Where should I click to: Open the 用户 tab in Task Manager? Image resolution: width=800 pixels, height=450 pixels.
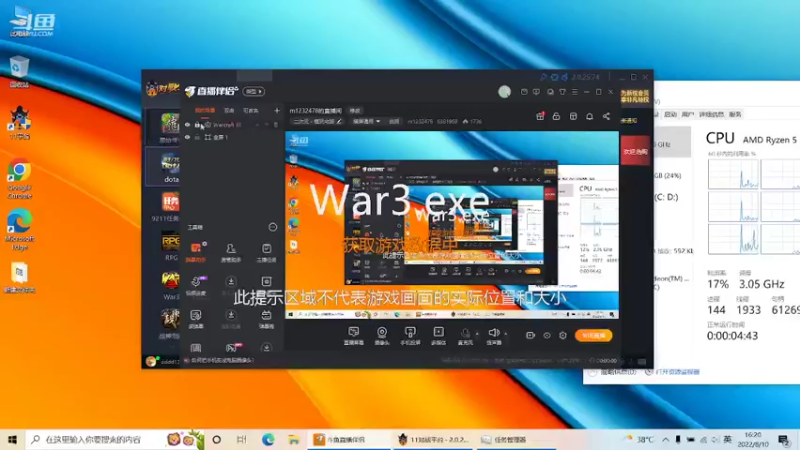(687, 114)
